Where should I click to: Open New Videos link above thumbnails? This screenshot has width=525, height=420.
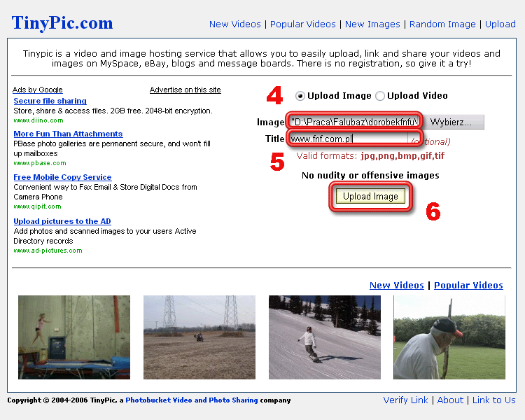coord(397,286)
